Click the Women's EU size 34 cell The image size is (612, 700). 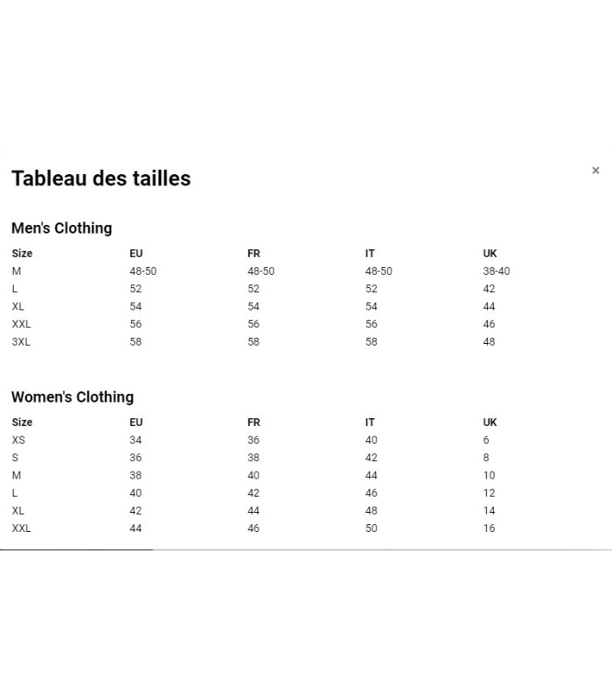(x=136, y=440)
